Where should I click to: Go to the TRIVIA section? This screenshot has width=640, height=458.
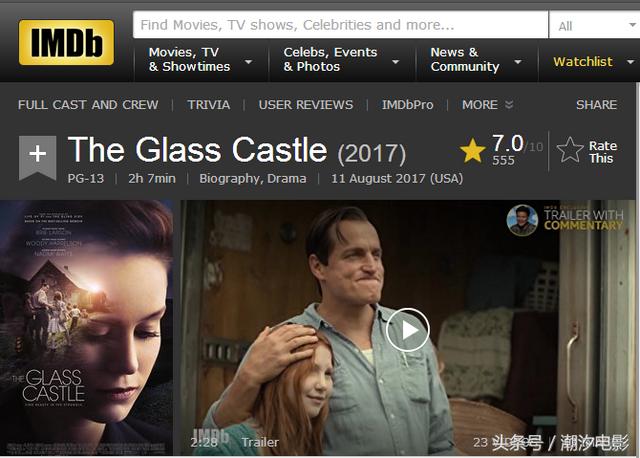pyautogui.click(x=209, y=104)
